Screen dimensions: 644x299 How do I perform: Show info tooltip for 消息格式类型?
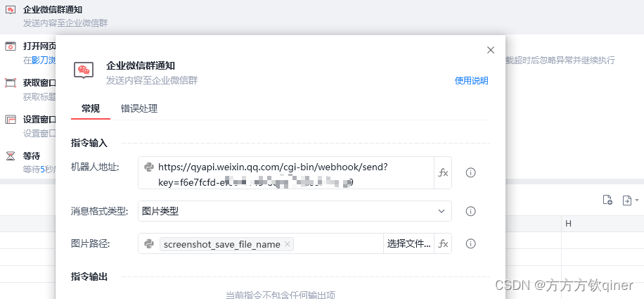click(x=470, y=211)
